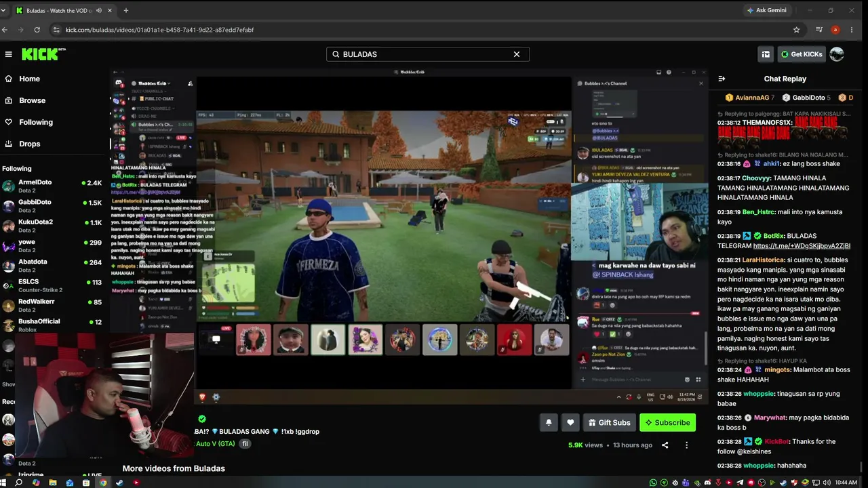Image resolution: width=868 pixels, height=488 pixels.
Task: Open RedWalkerr's followed channel
Action: coord(53,305)
